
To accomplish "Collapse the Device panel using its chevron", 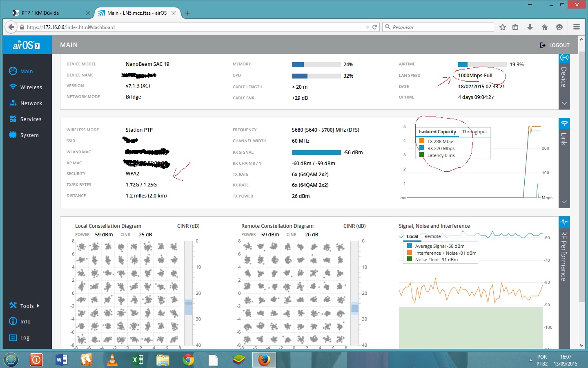I will pyautogui.click(x=564, y=103).
